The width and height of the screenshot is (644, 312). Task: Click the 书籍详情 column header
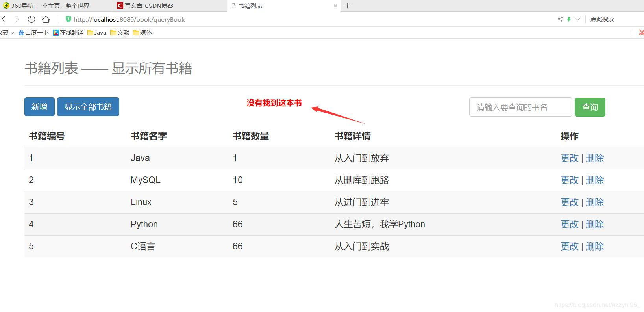pyautogui.click(x=353, y=136)
